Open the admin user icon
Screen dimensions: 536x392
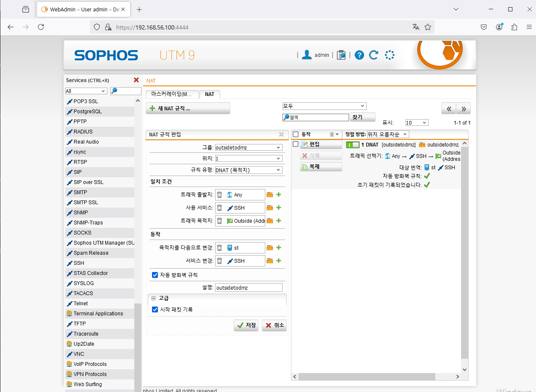(307, 55)
